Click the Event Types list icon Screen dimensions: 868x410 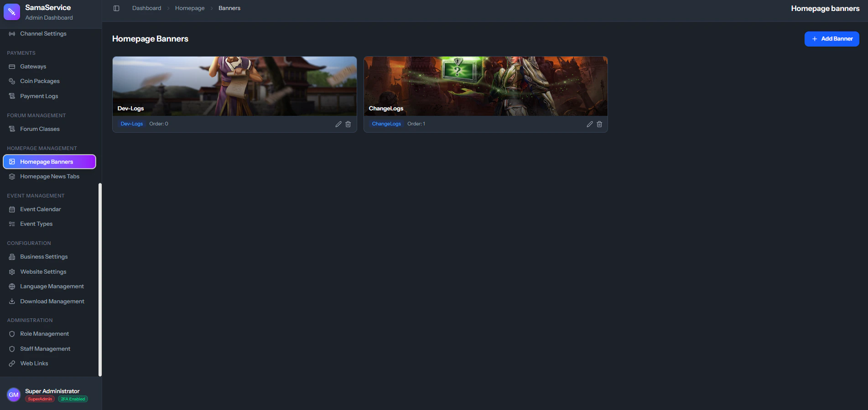pos(12,224)
